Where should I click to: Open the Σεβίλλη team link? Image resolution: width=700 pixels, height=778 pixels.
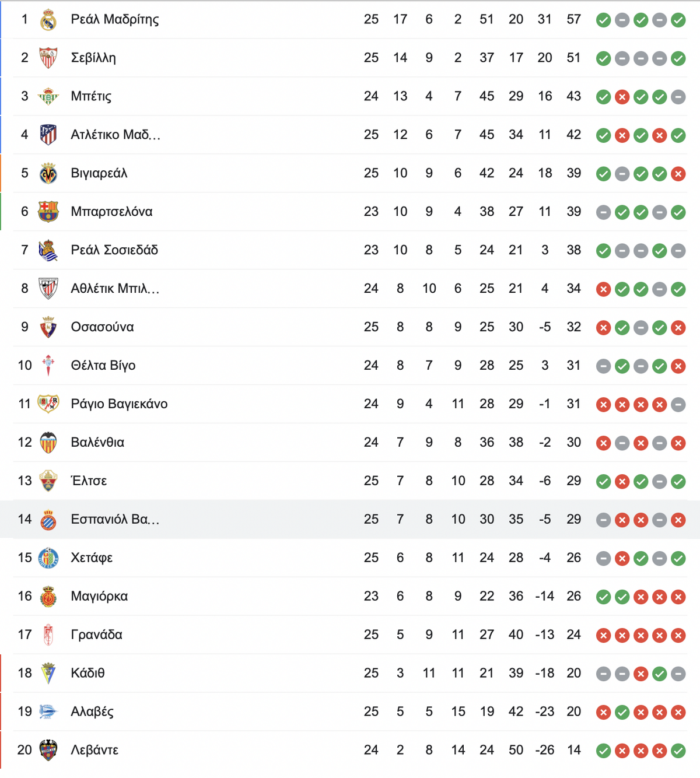pos(93,58)
